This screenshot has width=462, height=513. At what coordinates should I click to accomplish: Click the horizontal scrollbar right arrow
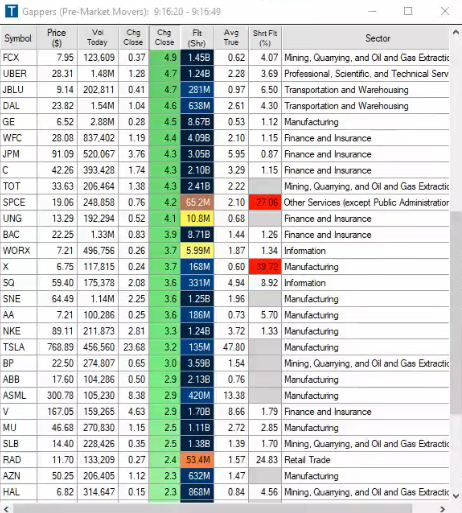(442, 509)
